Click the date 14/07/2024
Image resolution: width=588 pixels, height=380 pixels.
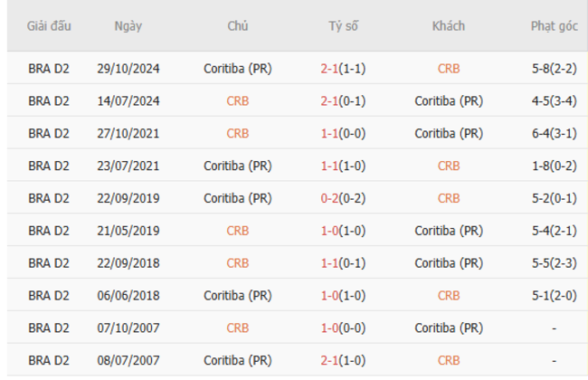tap(128, 100)
